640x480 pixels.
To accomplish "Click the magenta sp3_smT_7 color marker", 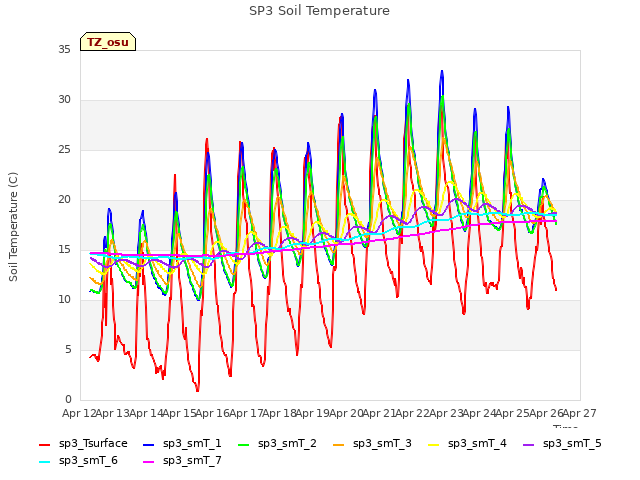I will click(x=149, y=462).
